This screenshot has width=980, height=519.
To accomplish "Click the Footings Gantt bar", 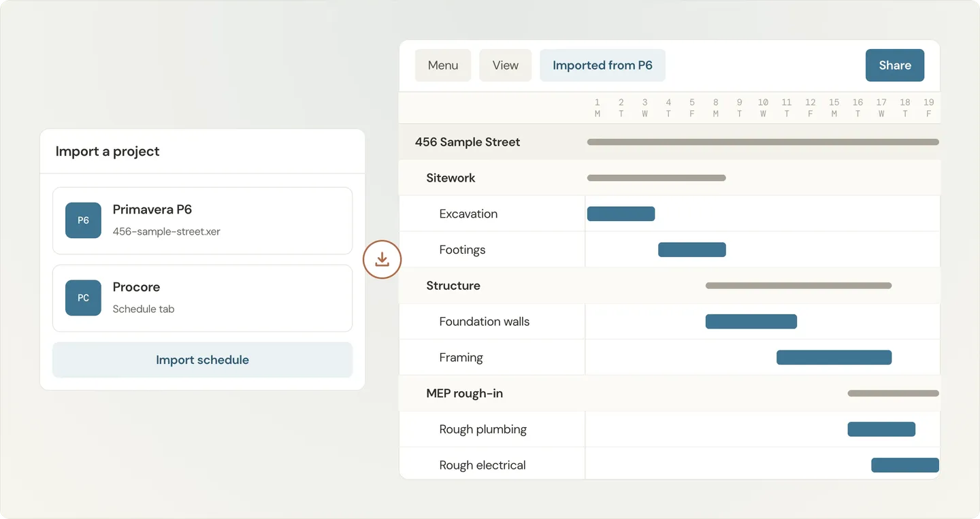I will click(692, 250).
